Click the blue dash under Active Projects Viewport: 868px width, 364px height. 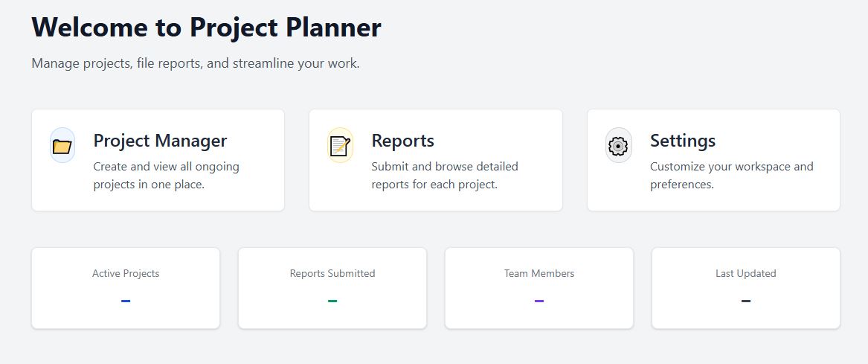[126, 301]
